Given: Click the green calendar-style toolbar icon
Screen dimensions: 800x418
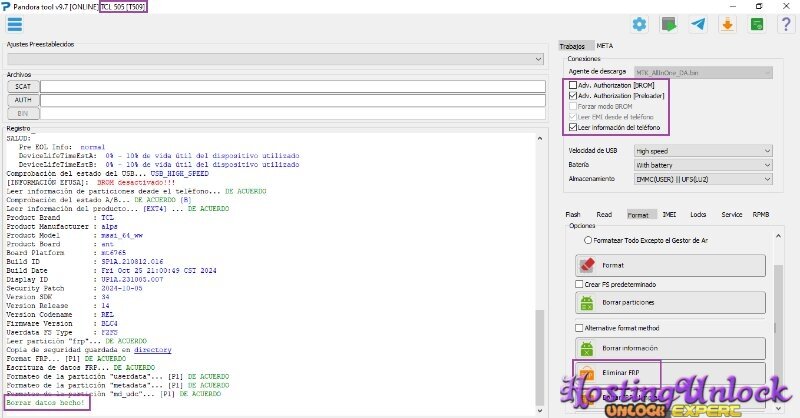Looking at the screenshot, I should [x=758, y=24].
